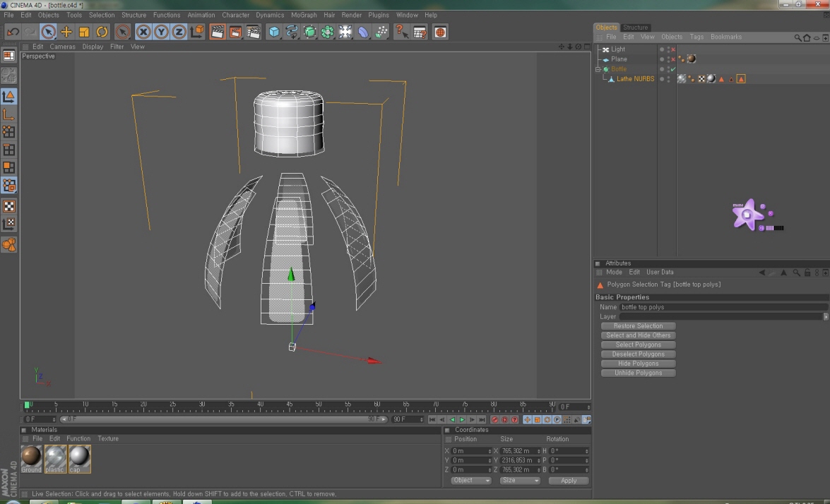Screen dimensions: 830x504
Task: Open the array modeling objects icon
Action: point(328,32)
